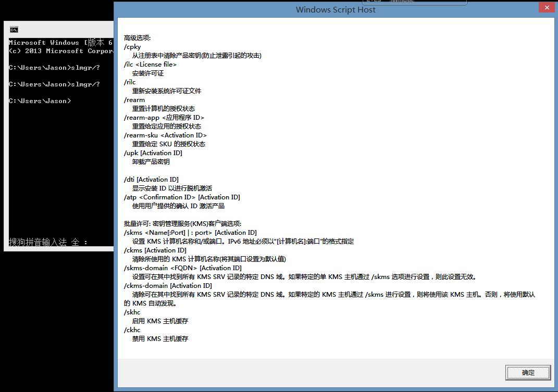Click the '/ckms-domain [Activation ID]' line
558x392 pixels.
(168, 286)
